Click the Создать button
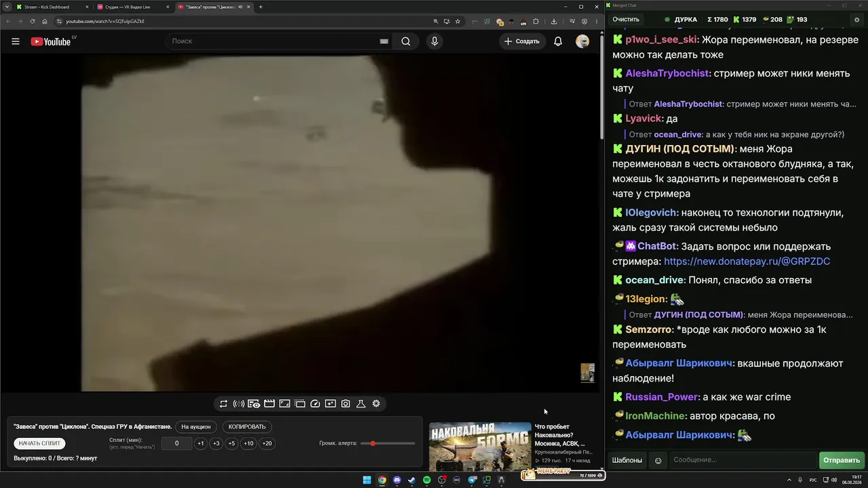This screenshot has height=488, width=868. point(522,41)
